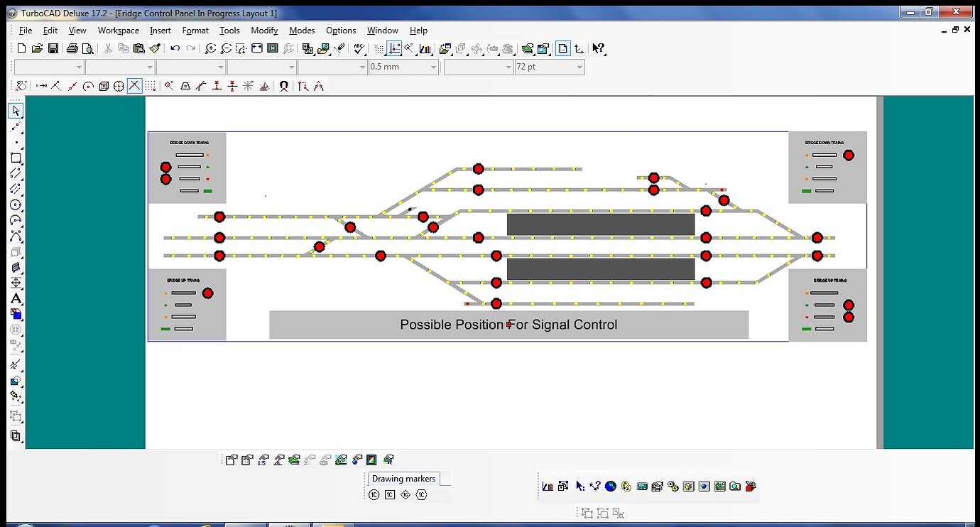The width and height of the screenshot is (980, 527).
Task: Select the arrow Select tool
Action: pyautogui.click(x=16, y=111)
